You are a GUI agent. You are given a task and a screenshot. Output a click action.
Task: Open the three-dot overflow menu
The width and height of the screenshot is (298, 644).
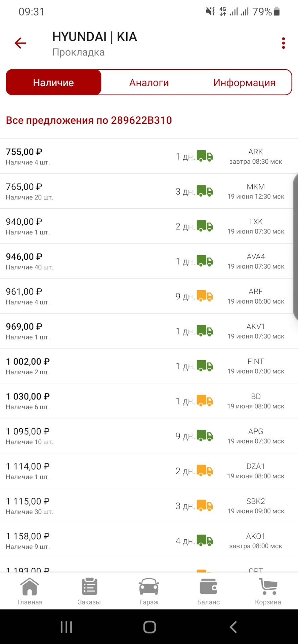[284, 43]
